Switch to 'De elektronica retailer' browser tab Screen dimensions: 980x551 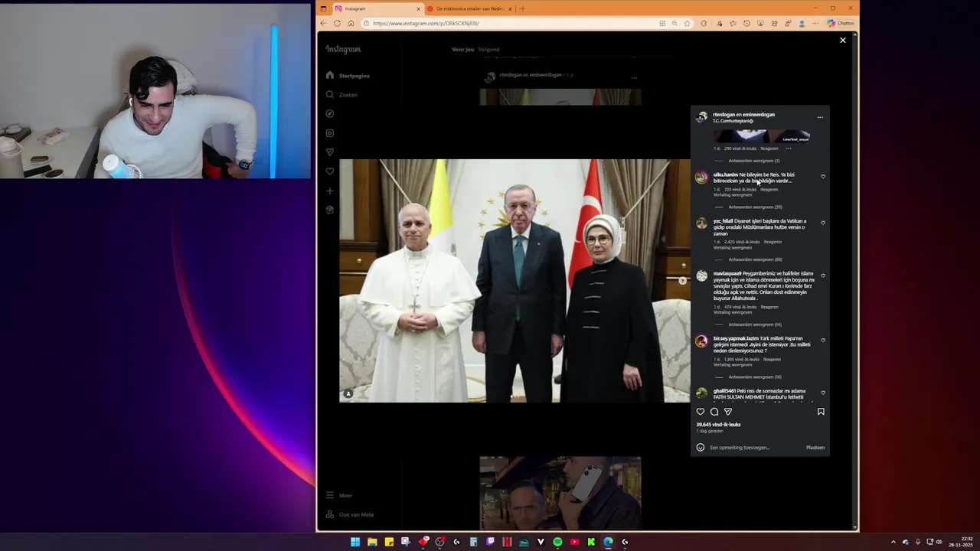click(469, 8)
